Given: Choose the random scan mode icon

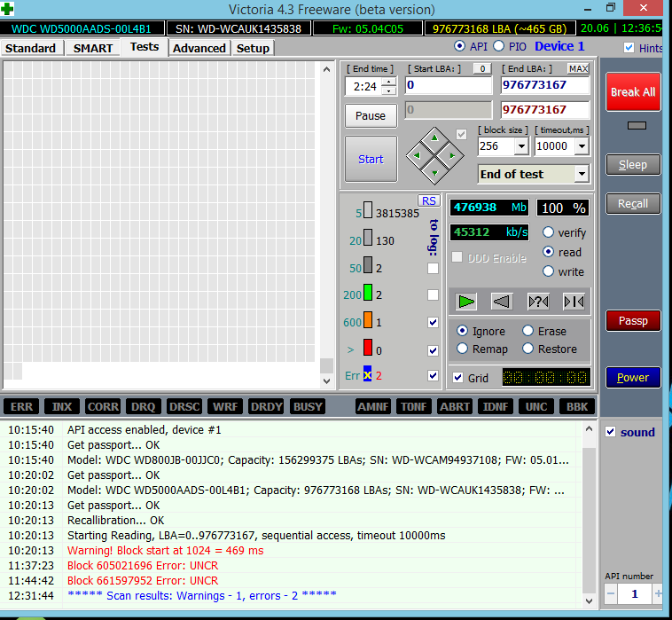Looking at the screenshot, I should click(x=538, y=302).
